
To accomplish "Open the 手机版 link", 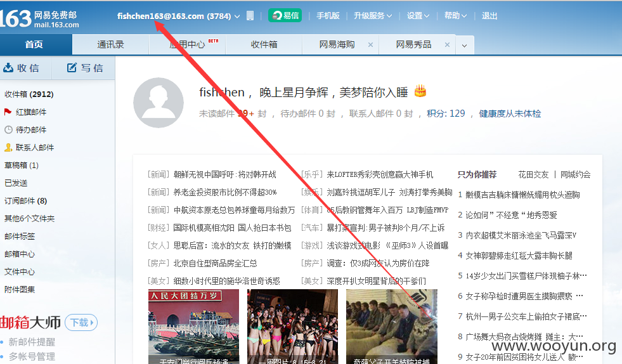I will pyautogui.click(x=328, y=15).
